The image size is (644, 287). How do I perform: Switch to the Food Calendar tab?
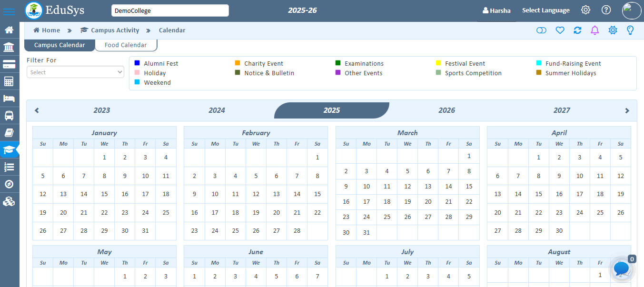pos(126,45)
